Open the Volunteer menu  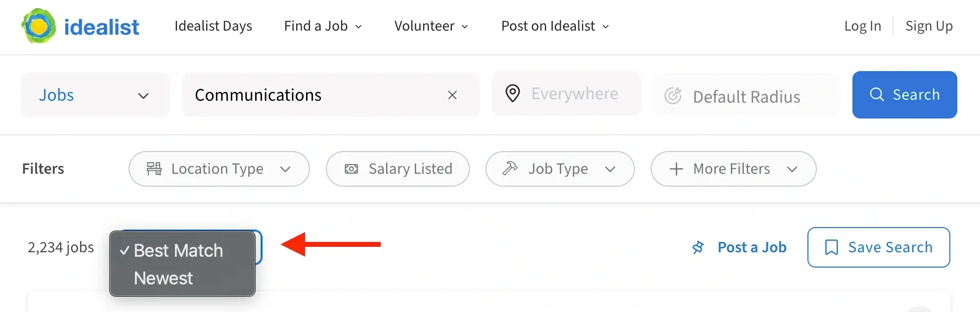pyautogui.click(x=424, y=26)
